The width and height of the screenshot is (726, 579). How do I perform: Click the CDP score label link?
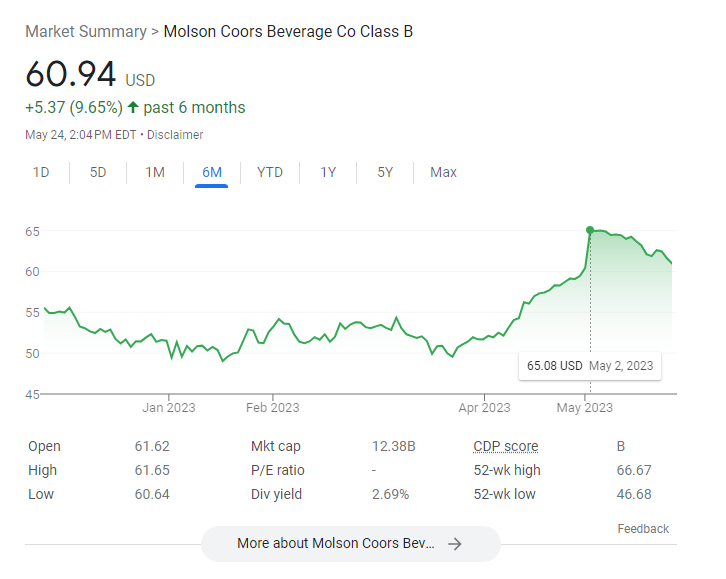(x=506, y=446)
